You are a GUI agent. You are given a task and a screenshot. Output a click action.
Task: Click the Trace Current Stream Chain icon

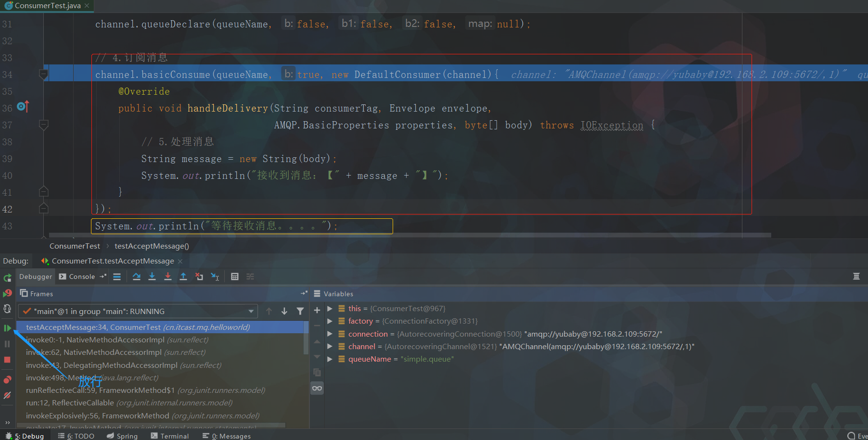click(x=250, y=277)
